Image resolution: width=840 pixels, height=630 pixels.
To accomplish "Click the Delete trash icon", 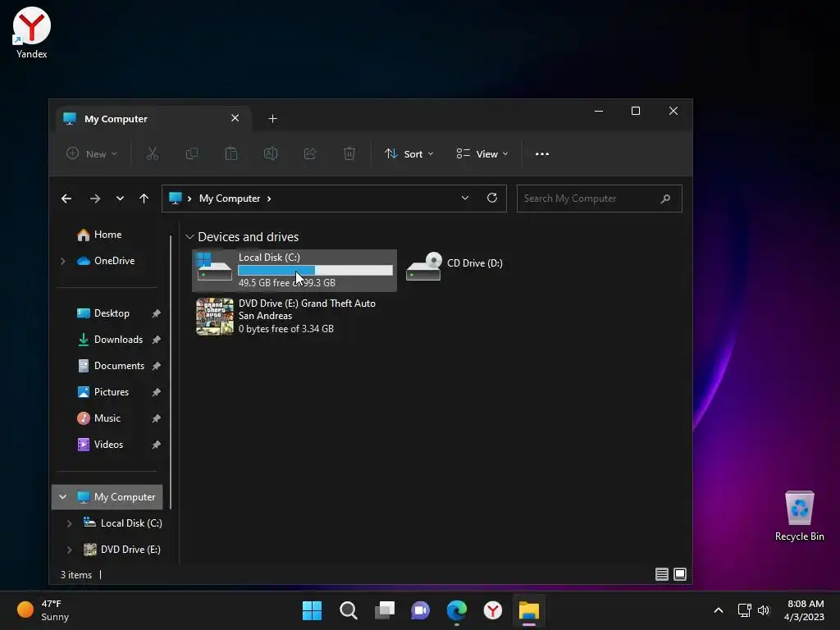I will point(349,153).
